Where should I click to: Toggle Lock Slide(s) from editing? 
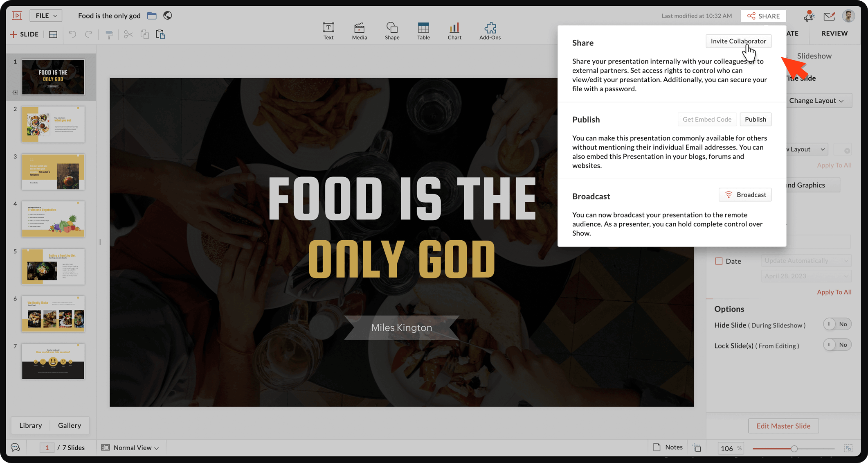(x=837, y=345)
